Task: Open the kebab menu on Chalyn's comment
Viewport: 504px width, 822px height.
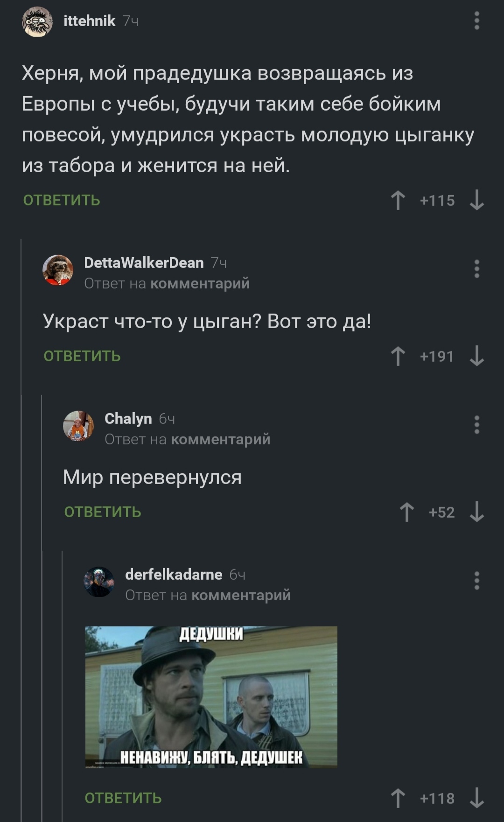Action: (x=476, y=425)
